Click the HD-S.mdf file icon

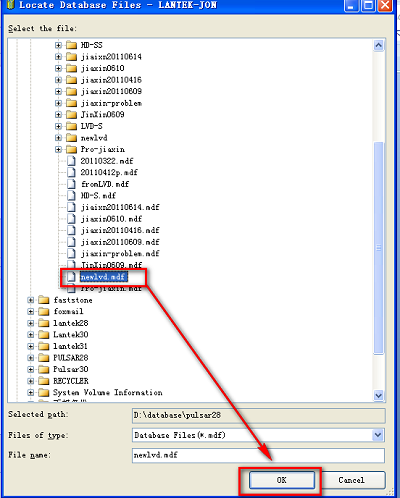(x=71, y=196)
